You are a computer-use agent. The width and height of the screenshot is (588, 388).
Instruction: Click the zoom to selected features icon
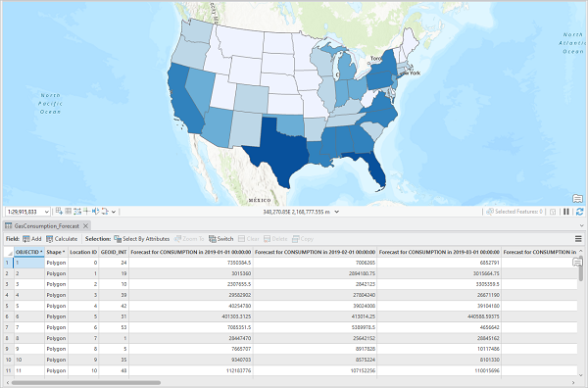(x=553, y=212)
